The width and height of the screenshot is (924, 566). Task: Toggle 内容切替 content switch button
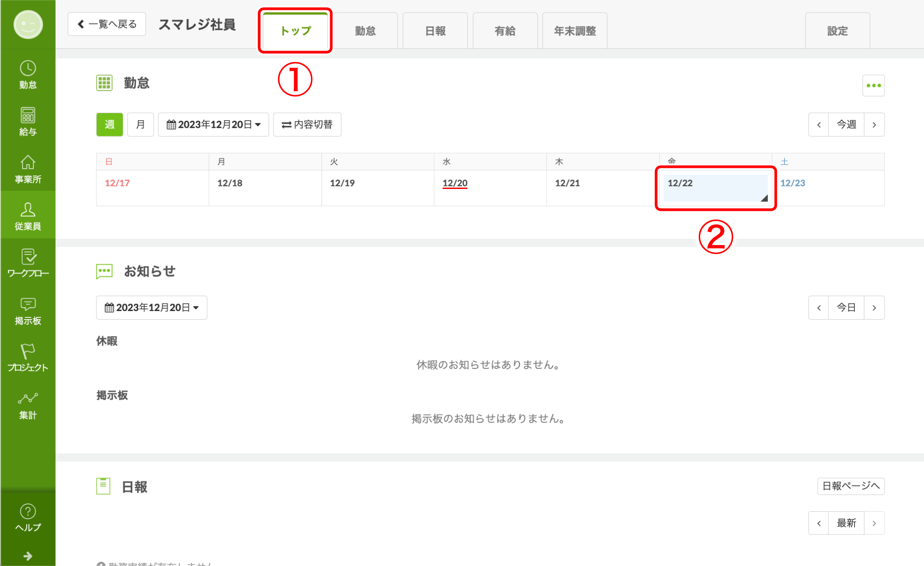tap(307, 124)
